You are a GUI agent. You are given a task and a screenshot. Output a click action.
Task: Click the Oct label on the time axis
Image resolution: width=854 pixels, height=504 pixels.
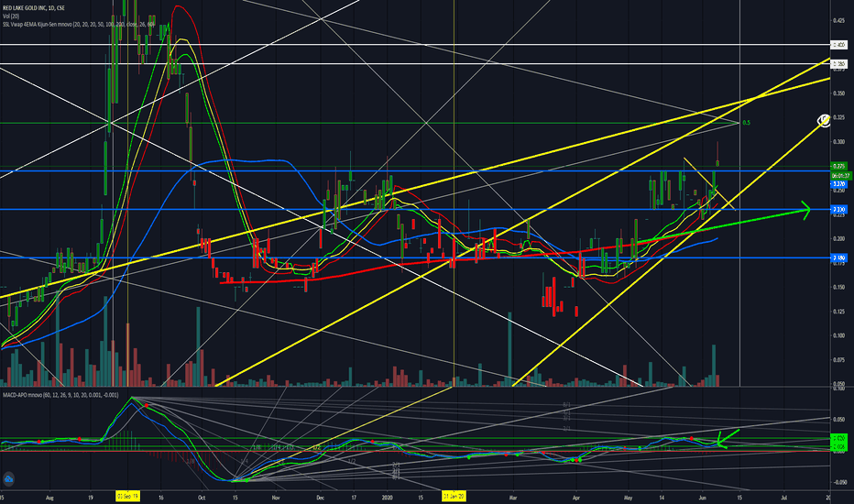tap(202, 498)
